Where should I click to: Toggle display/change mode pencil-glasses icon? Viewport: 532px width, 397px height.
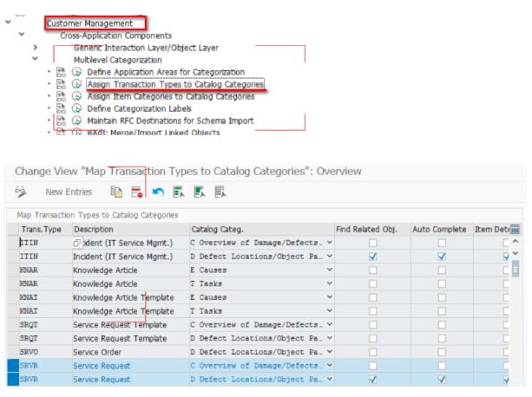coord(21,192)
